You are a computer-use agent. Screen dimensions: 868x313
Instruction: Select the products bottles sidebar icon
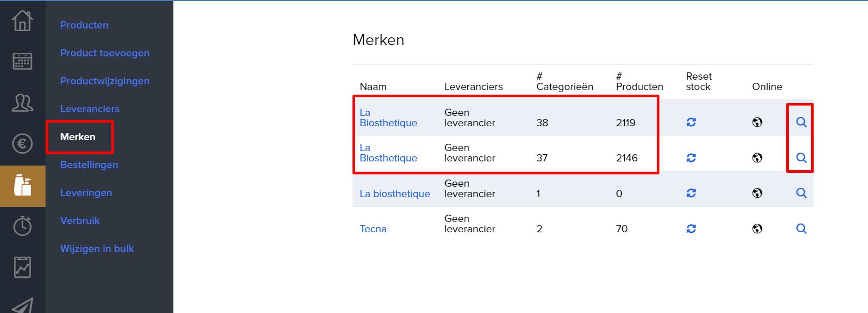click(x=23, y=185)
